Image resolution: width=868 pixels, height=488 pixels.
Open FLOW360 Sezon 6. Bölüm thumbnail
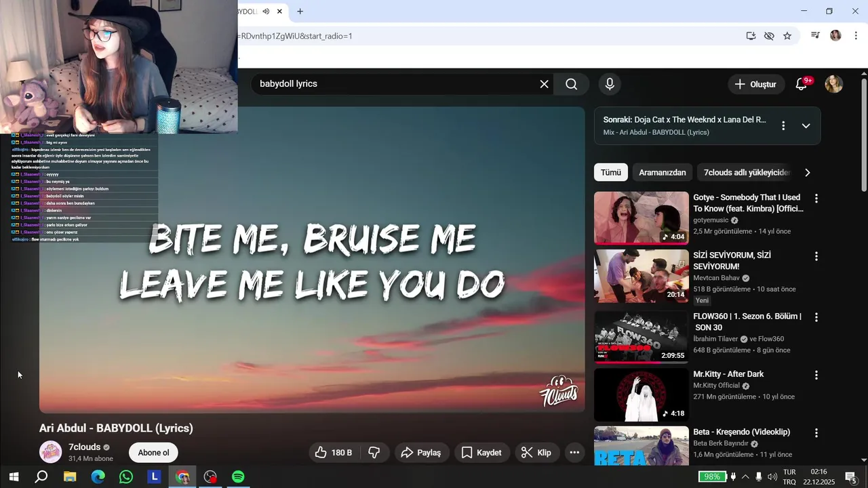pyautogui.click(x=641, y=337)
